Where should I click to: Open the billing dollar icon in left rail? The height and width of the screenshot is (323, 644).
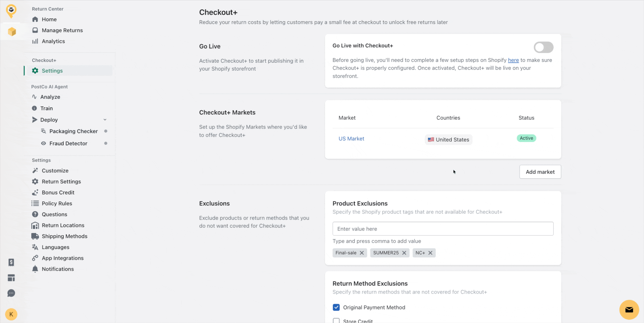pyautogui.click(x=11, y=262)
